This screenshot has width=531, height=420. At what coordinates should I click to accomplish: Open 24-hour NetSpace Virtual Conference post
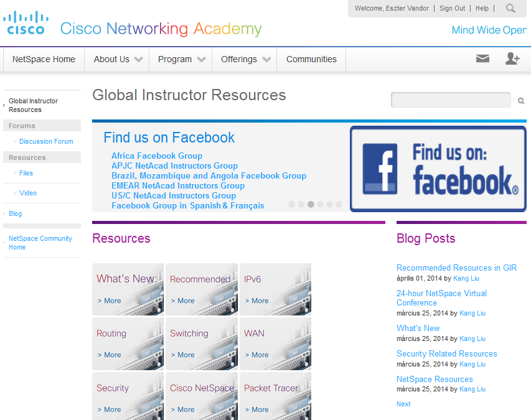coord(441,298)
